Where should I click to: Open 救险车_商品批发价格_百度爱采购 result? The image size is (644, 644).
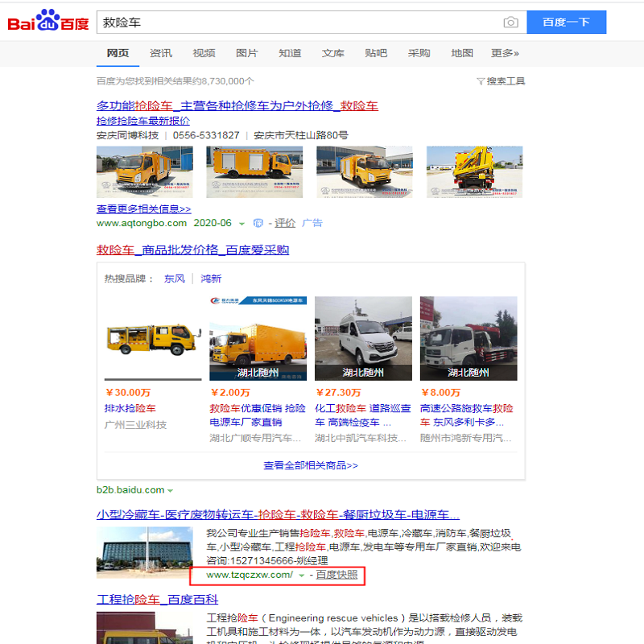(x=192, y=250)
